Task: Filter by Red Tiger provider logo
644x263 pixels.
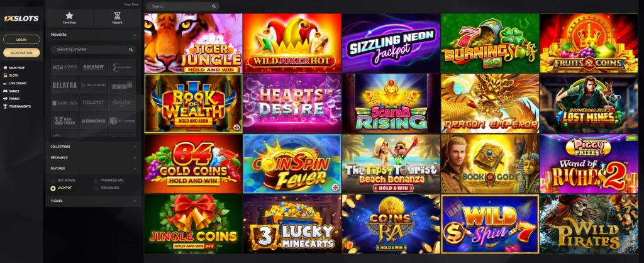Action: 65,121
